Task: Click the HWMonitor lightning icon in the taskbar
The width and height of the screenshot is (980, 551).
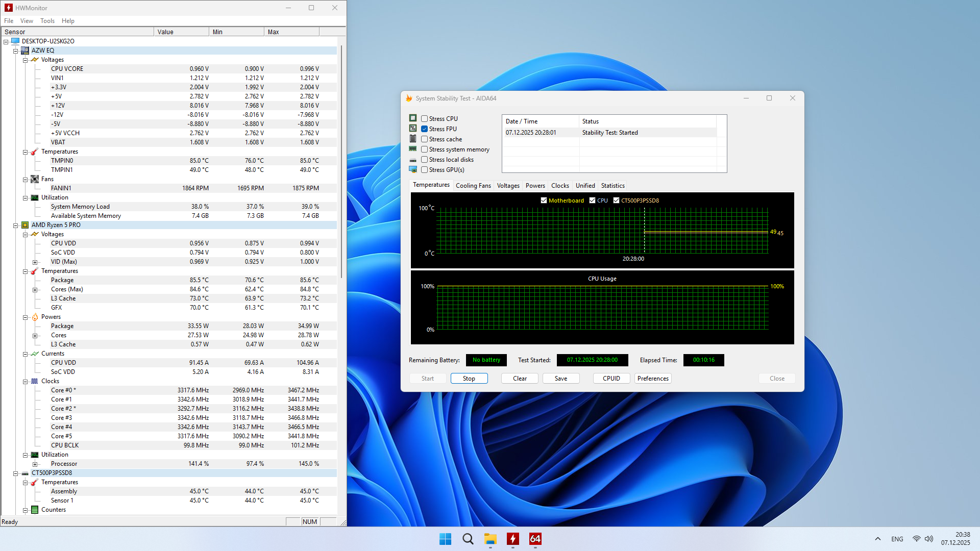Action: tap(512, 539)
